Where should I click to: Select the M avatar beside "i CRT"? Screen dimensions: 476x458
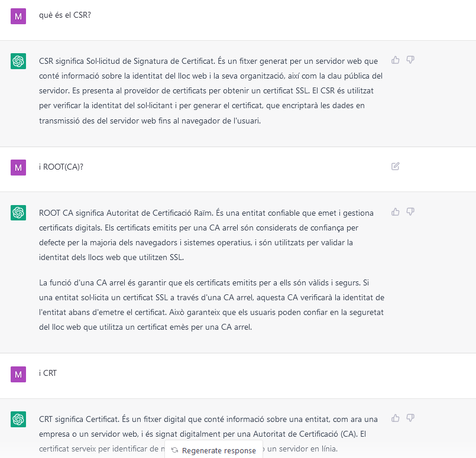(18, 374)
